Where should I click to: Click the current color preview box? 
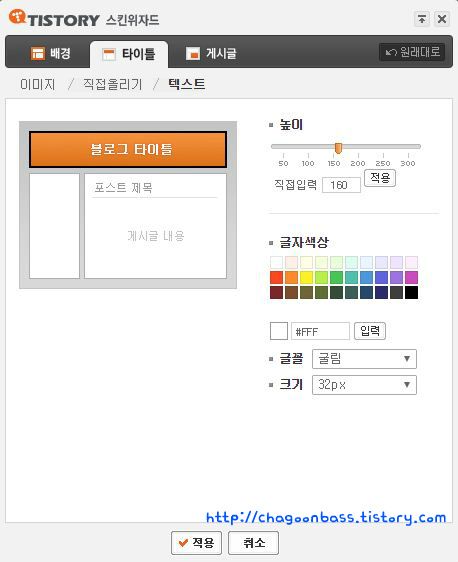tap(279, 331)
